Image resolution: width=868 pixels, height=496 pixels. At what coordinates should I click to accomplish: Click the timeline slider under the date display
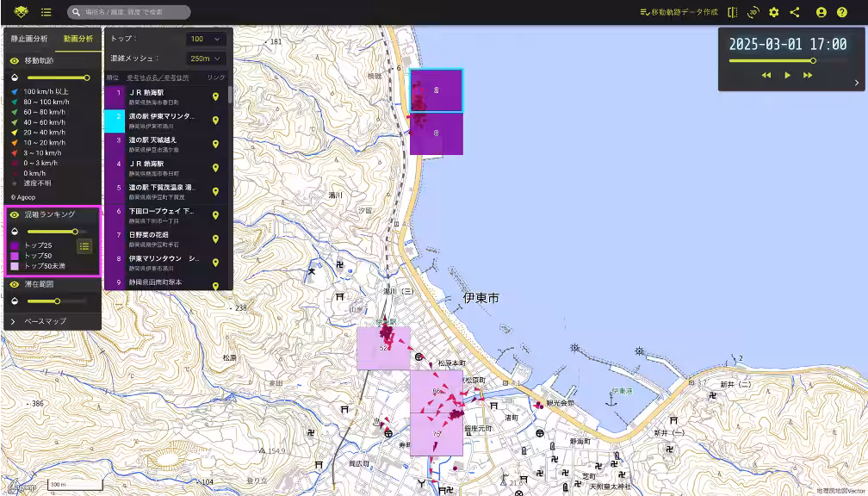[771, 61]
